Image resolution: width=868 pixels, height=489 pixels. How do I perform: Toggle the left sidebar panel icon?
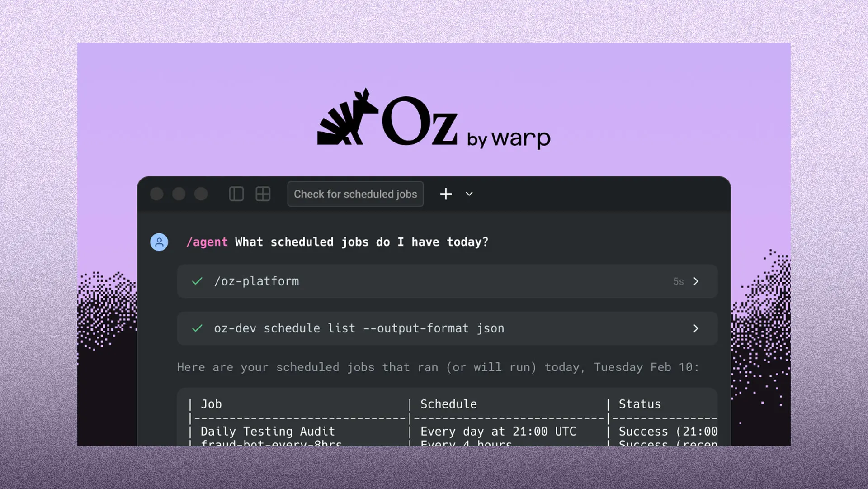(x=236, y=194)
